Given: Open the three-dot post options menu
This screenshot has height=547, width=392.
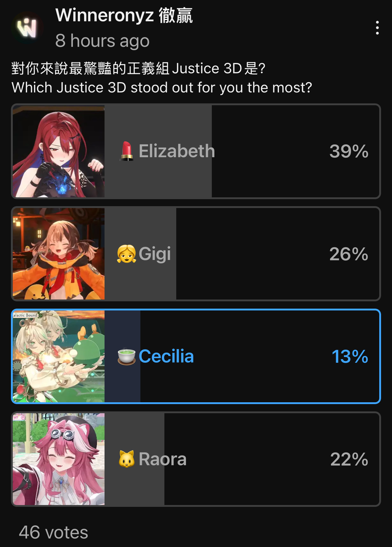Looking at the screenshot, I should [x=377, y=28].
